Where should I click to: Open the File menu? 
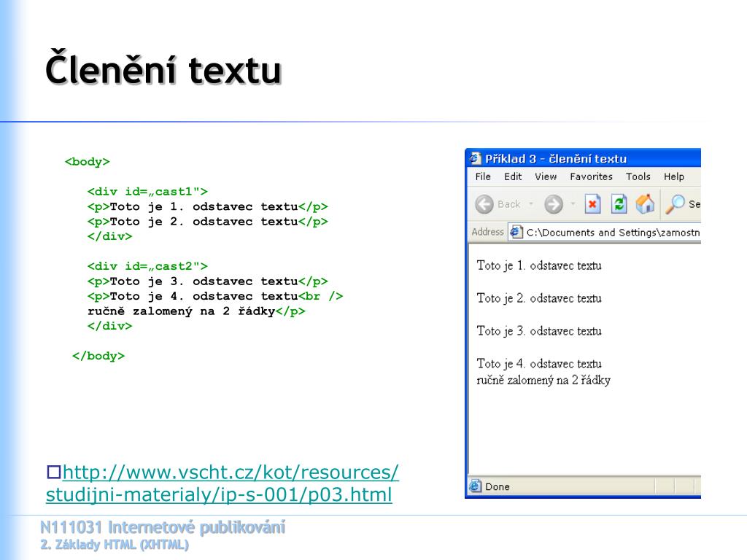(483, 176)
